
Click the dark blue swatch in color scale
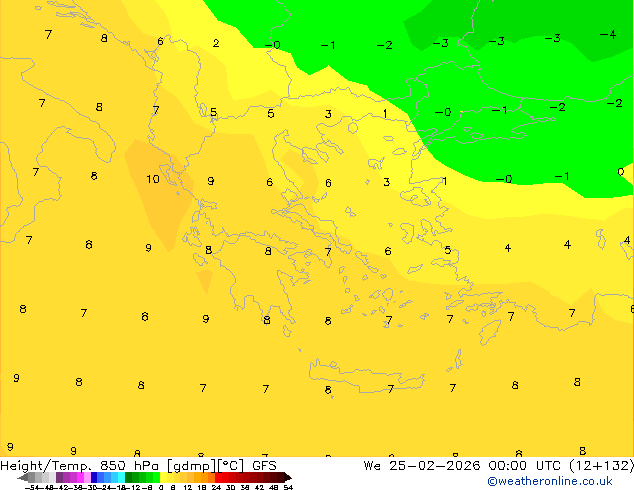click(x=94, y=477)
